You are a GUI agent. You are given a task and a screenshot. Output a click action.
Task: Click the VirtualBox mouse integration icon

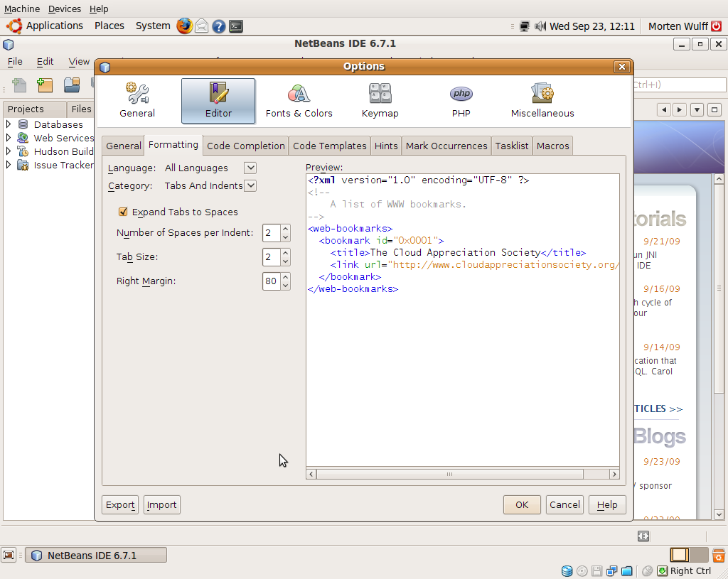pyautogui.click(x=647, y=571)
